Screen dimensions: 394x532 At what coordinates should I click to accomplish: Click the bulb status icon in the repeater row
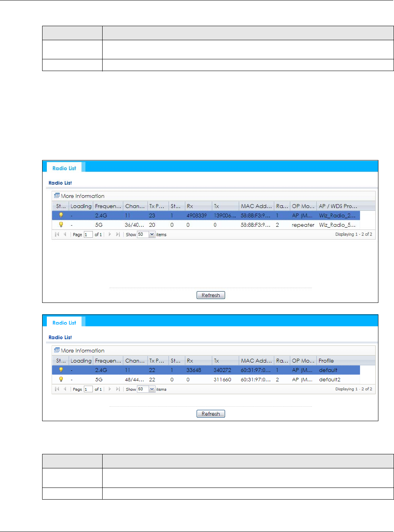[61, 224]
